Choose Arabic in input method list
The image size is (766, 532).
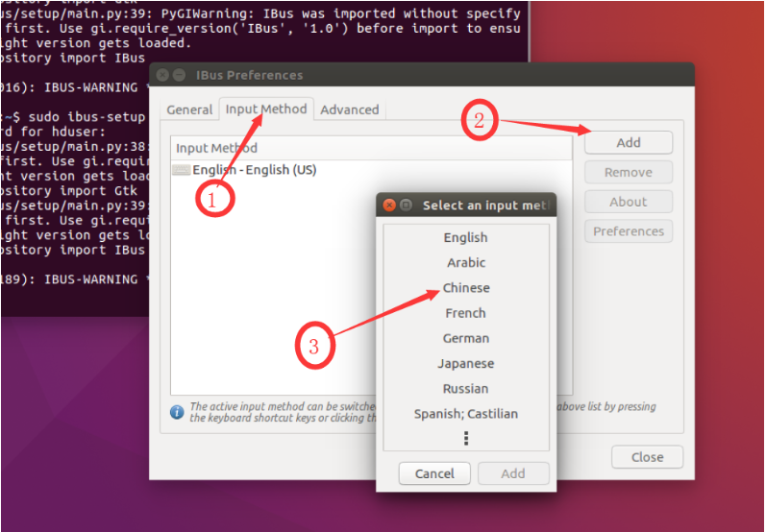tap(465, 262)
